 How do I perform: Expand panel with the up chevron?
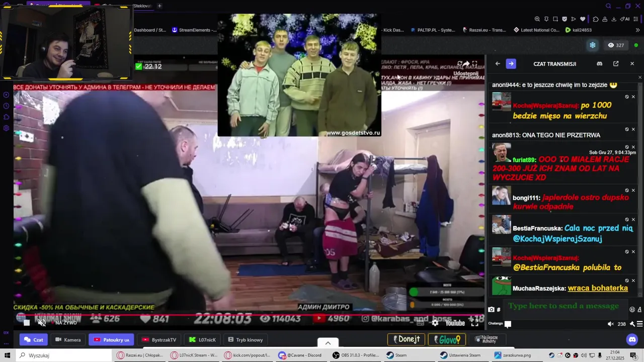(328, 343)
